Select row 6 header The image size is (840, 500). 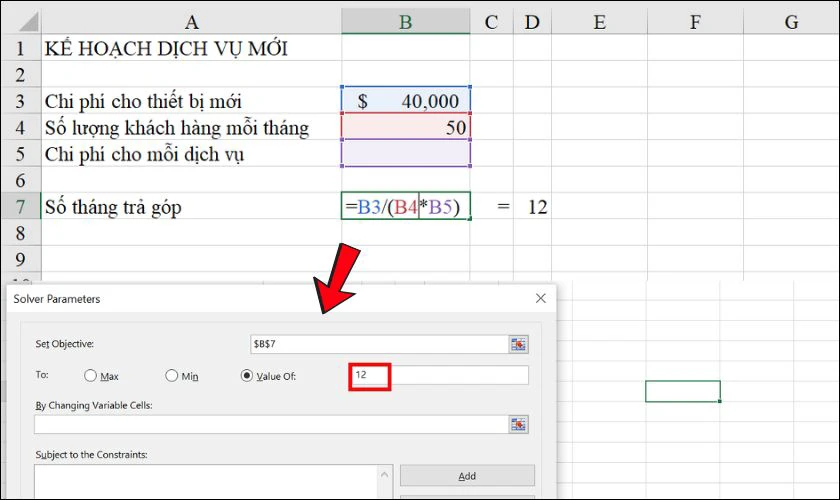tap(21, 180)
